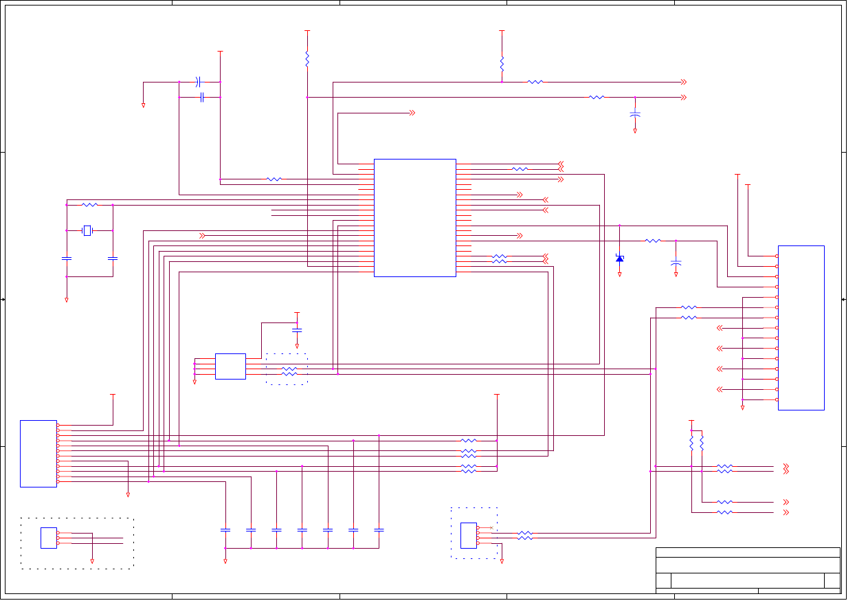Click the polarized capacitor at top left

[x=198, y=82]
